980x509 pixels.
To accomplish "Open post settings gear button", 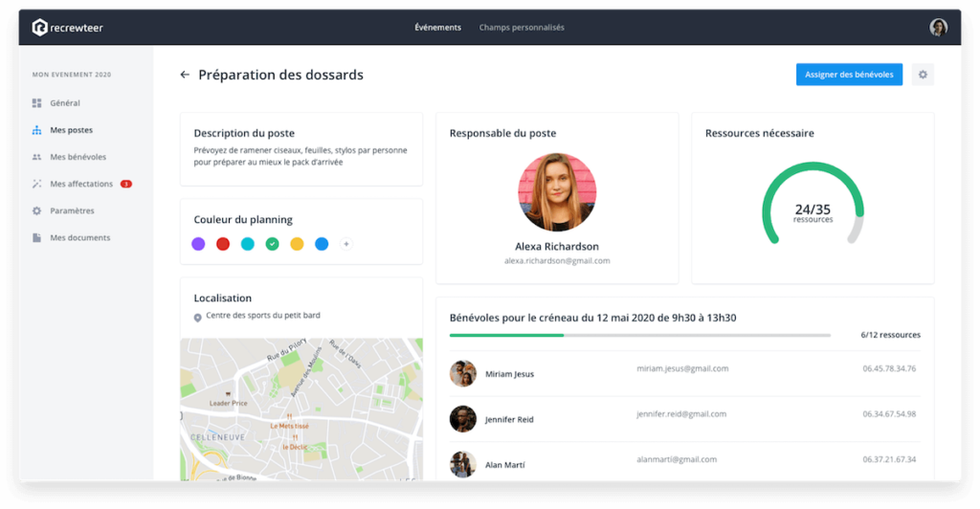I will 923,75.
